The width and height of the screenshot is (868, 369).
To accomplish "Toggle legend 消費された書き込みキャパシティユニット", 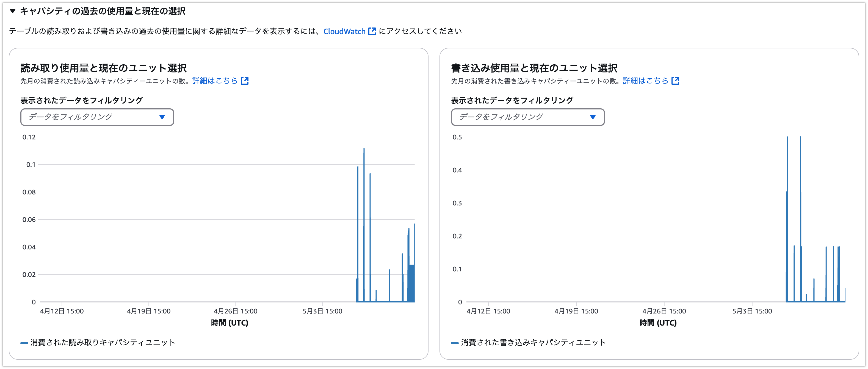I will (x=528, y=343).
